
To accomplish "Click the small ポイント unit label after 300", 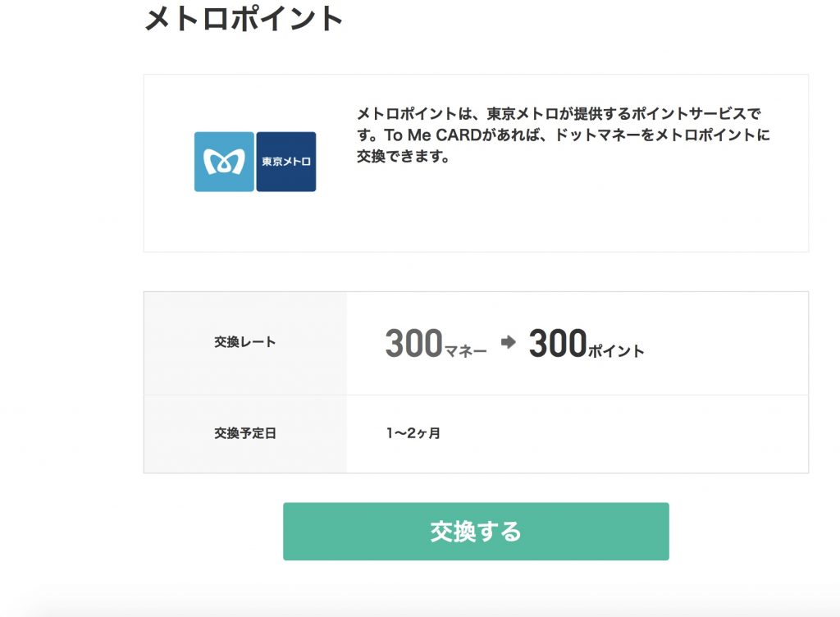I will click(616, 351).
